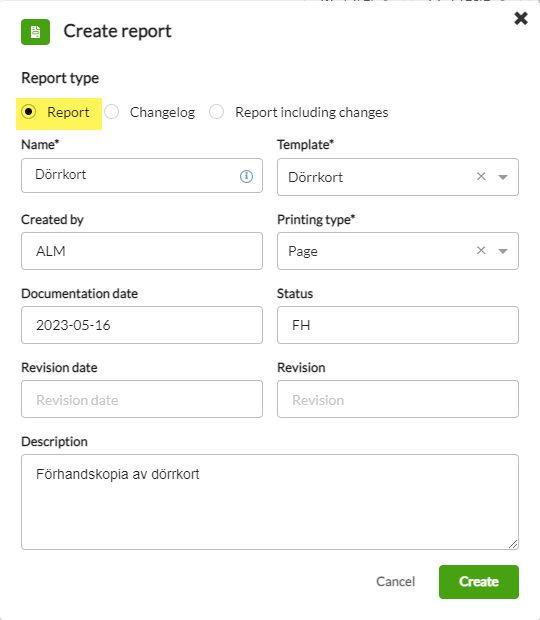Image resolution: width=540 pixels, height=620 pixels.
Task: Focus the Name input field
Action: pyautogui.click(x=142, y=176)
